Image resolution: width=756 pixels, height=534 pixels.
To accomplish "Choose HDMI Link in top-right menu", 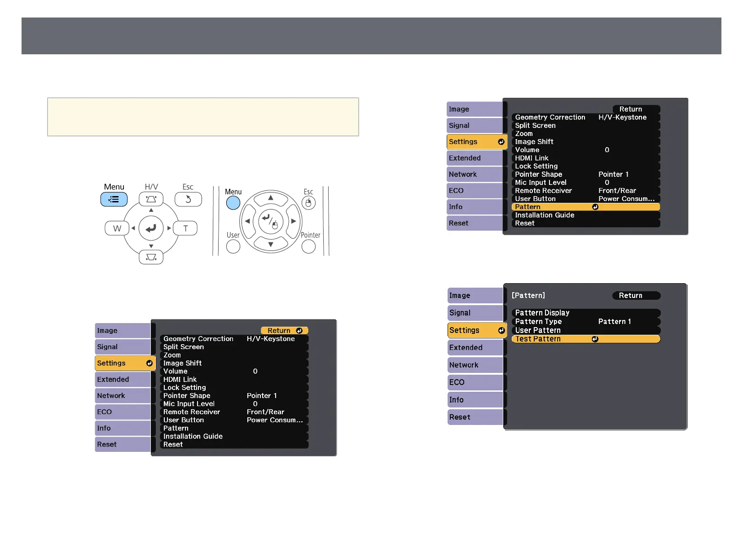I will 586,158.
